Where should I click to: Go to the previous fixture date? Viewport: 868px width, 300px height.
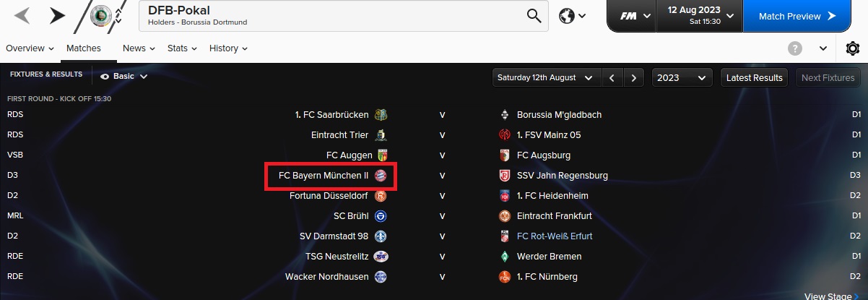pyautogui.click(x=612, y=77)
